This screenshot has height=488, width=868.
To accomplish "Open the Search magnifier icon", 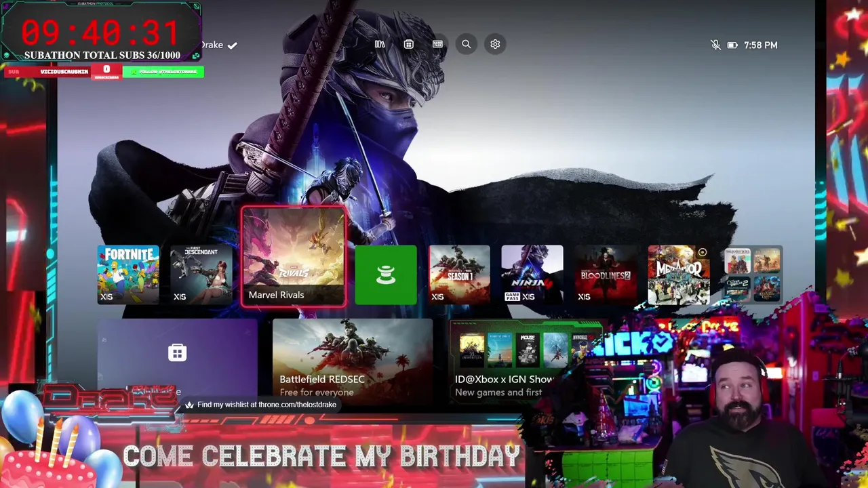I will click(x=467, y=44).
